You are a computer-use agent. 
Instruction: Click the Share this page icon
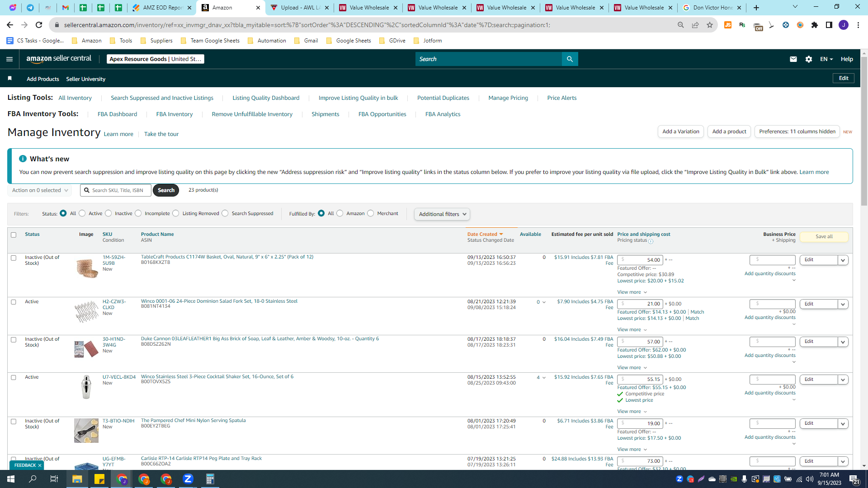(695, 25)
